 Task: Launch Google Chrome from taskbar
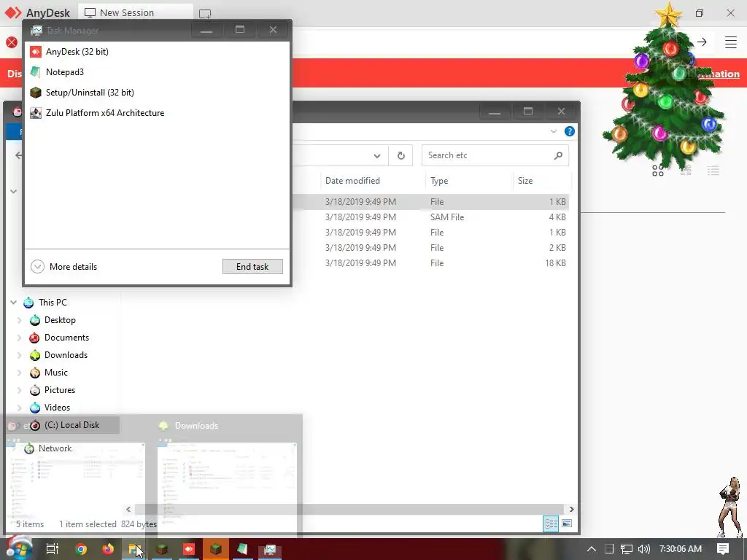[x=81, y=549]
